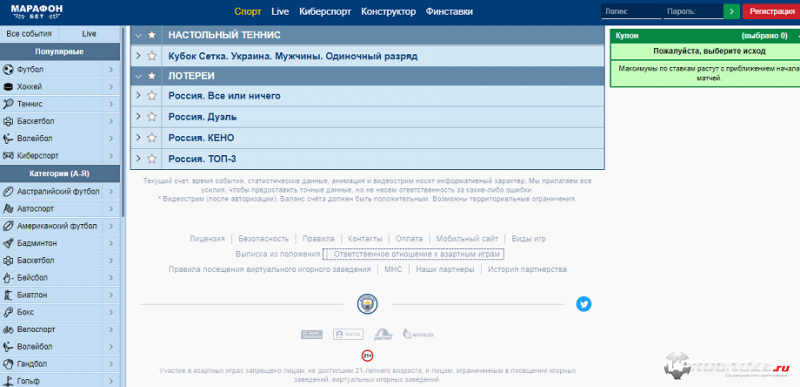
Task: Collapse the НАСТОЛЬНЫЙ ТЕННИС section chevron
Action: point(138,35)
